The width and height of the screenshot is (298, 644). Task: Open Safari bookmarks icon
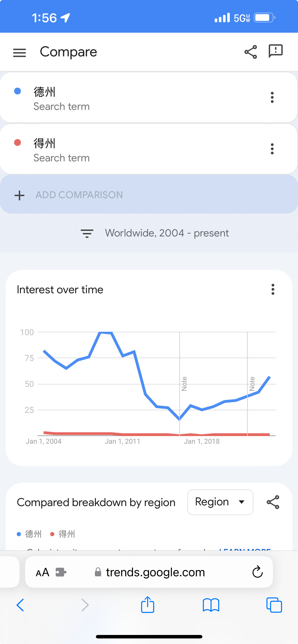[211, 605]
